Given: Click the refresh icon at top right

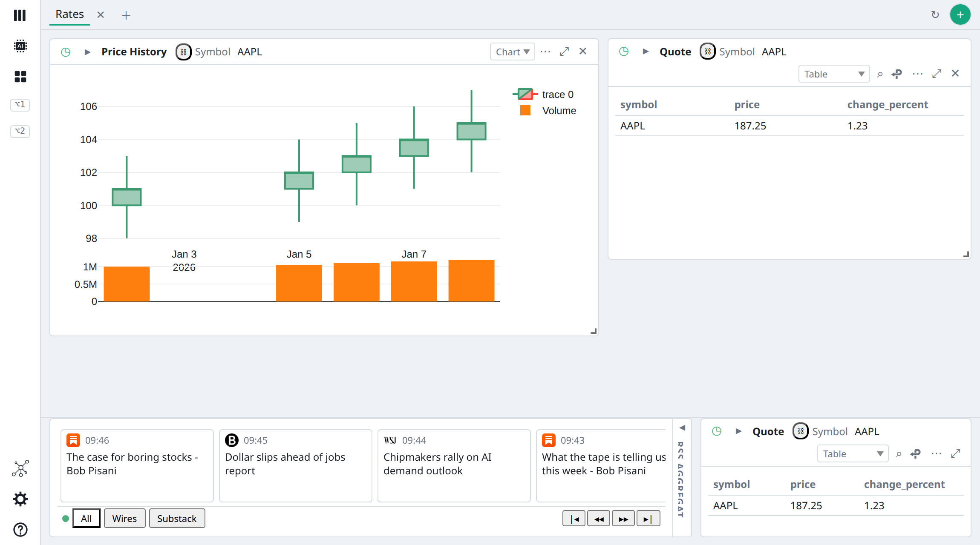Looking at the screenshot, I should (935, 15).
